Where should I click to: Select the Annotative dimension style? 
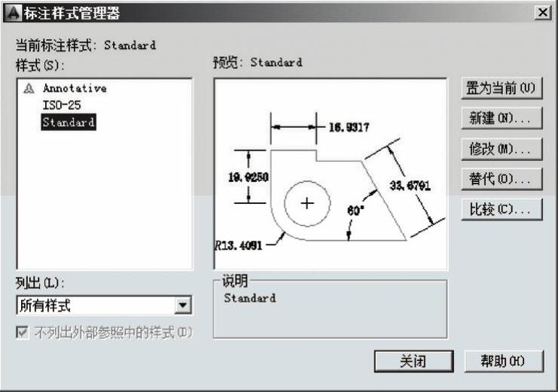[x=74, y=88]
